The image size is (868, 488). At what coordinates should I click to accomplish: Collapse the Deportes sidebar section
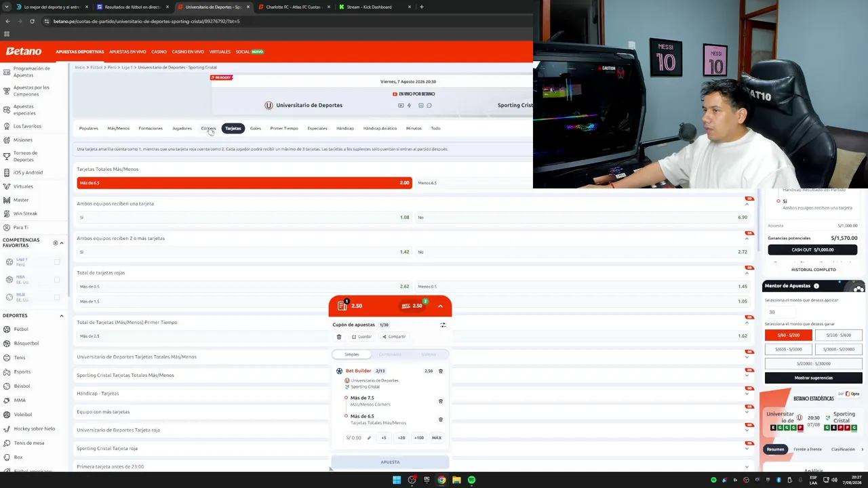[62, 316]
